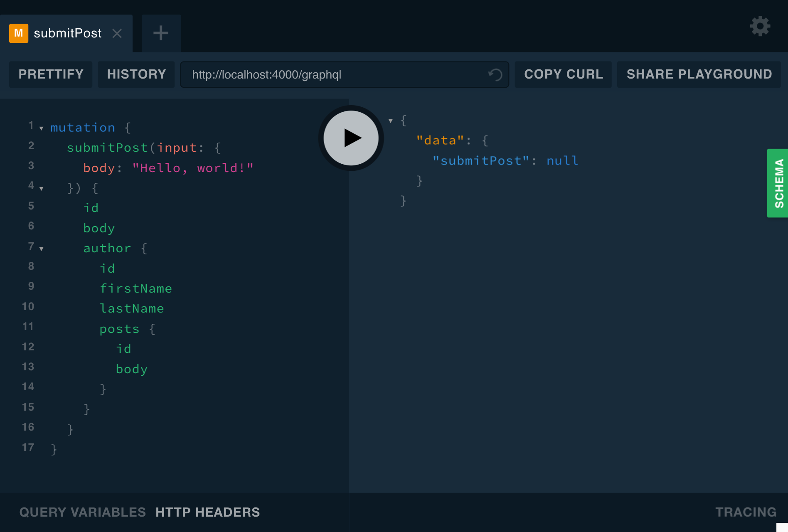Collapse the mutation block on line 1
Screen dimensions: 788x532
(42, 128)
